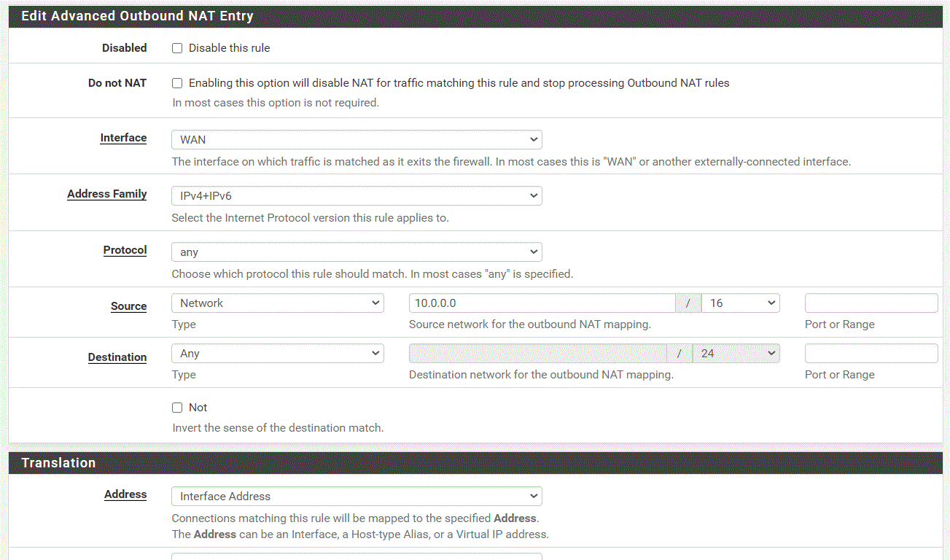
Task: Open the Source type Network dropdown
Action: pos(277,303)
